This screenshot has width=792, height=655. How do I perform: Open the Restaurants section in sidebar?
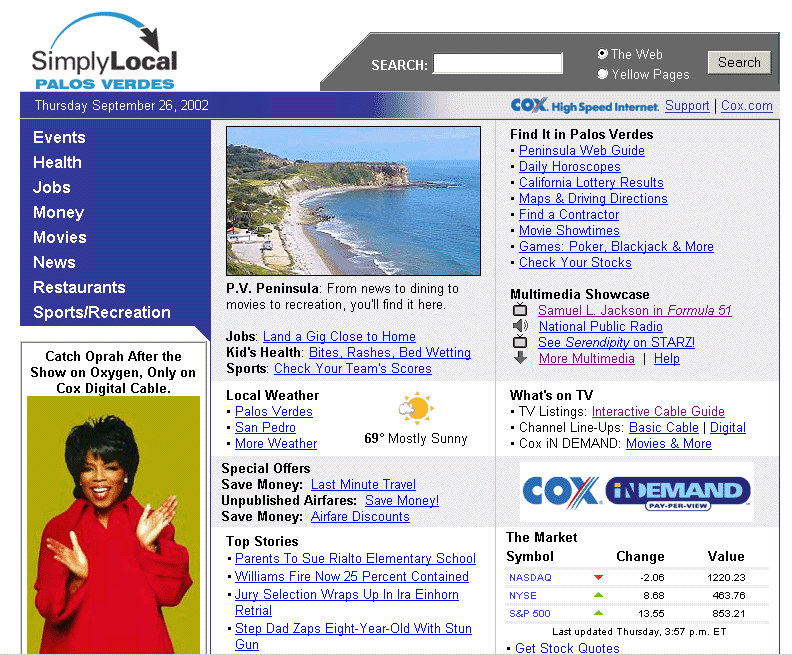(79, 288)
